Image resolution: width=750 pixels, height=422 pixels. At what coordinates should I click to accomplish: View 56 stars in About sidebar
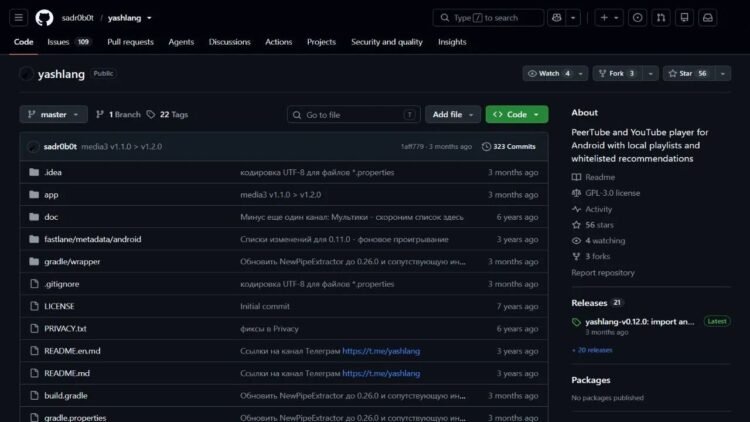point(593,225)
